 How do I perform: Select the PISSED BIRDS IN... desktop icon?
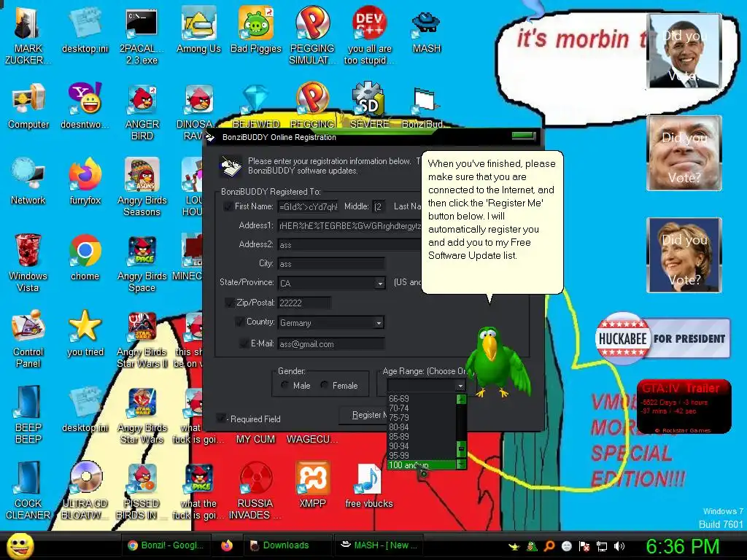click(142, 490)
